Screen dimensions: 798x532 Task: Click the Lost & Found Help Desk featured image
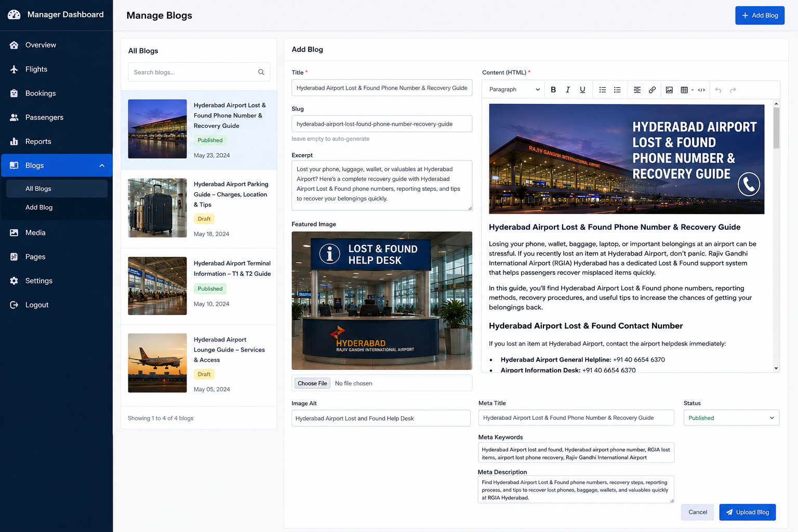[x=382, y=301]
